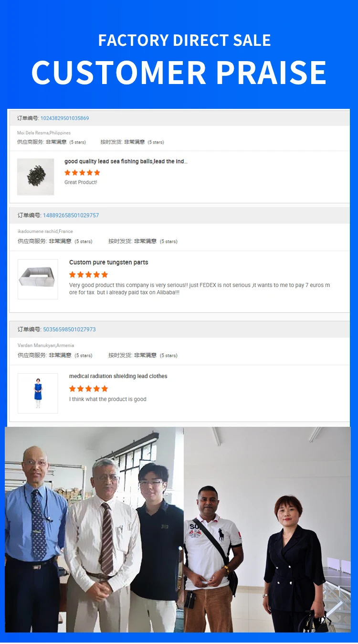Viewport: 358px width, 644px height.
Task: Click the lead fishing balls product thumbnail
Action: point(36,177)
